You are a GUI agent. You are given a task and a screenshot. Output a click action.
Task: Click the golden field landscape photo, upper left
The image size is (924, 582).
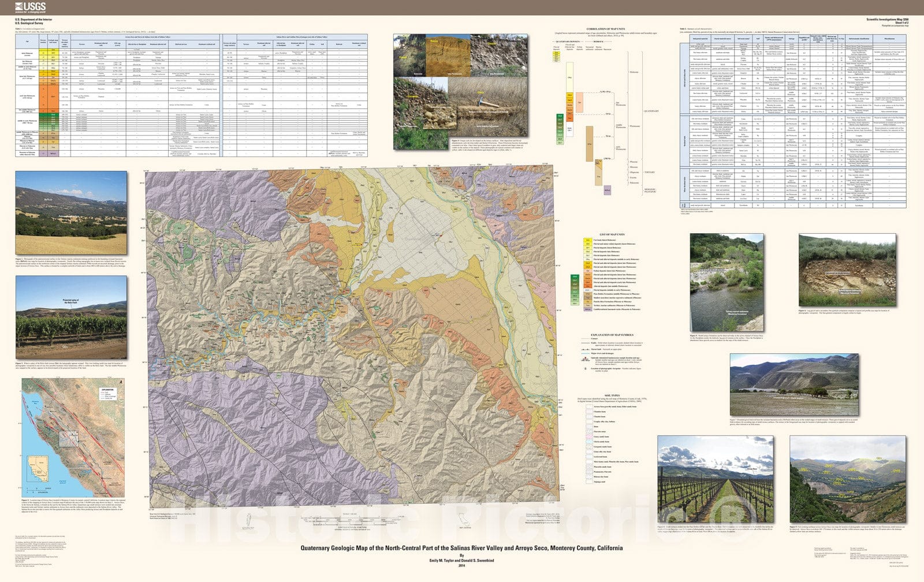71,214
